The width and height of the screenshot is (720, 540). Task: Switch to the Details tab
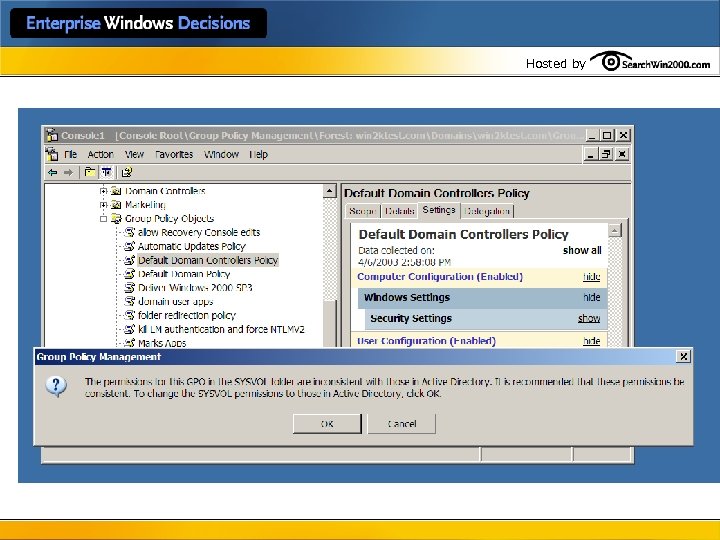tap(399, 211)
